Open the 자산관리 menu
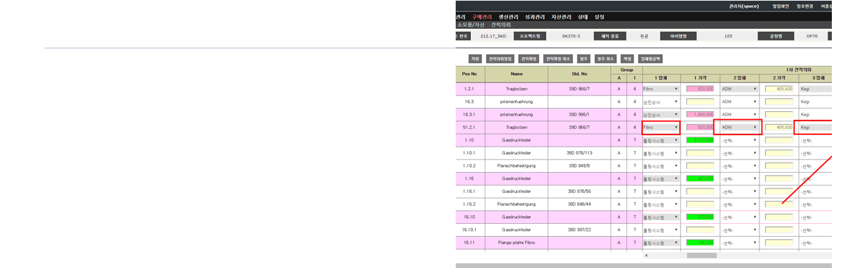Viewport: 868px width, 268px height. tap(561, 17)
